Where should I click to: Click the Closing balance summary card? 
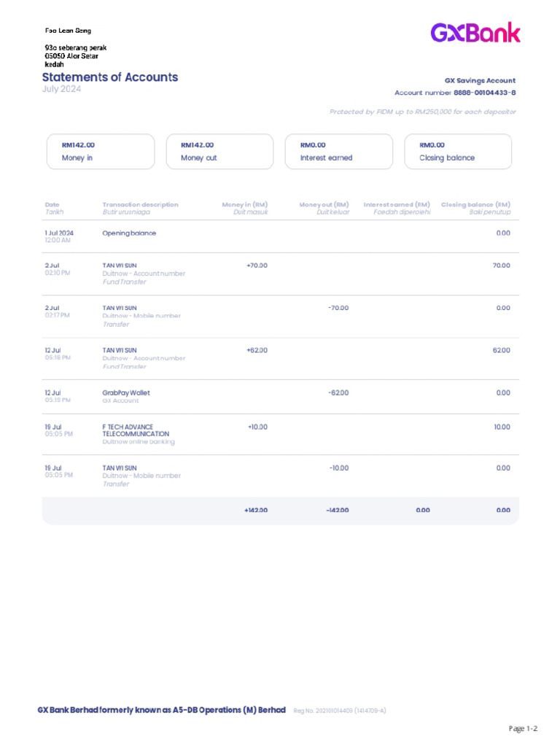458,152
